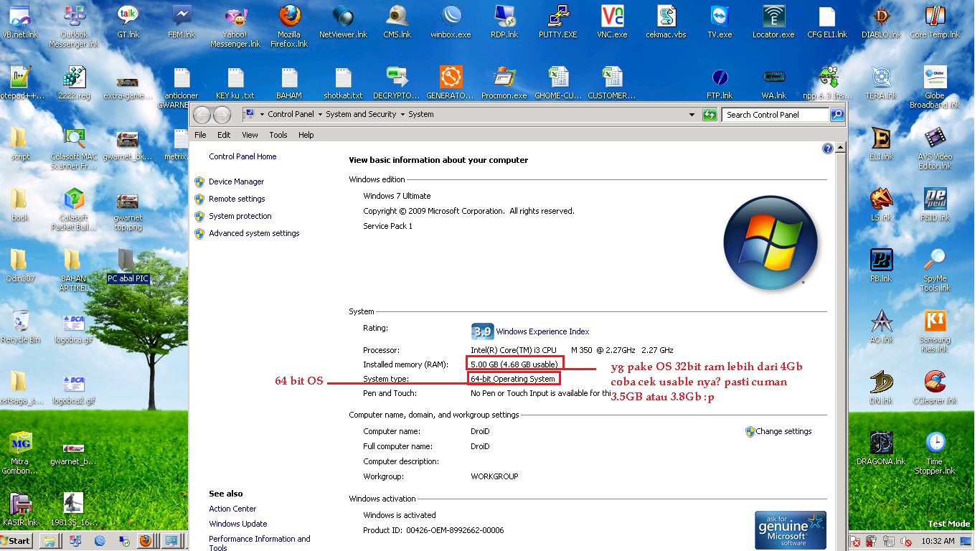Viewport: 980px width, 551px height.
Task: Click muted volume icon in system tray
Action: pos(906,541)
